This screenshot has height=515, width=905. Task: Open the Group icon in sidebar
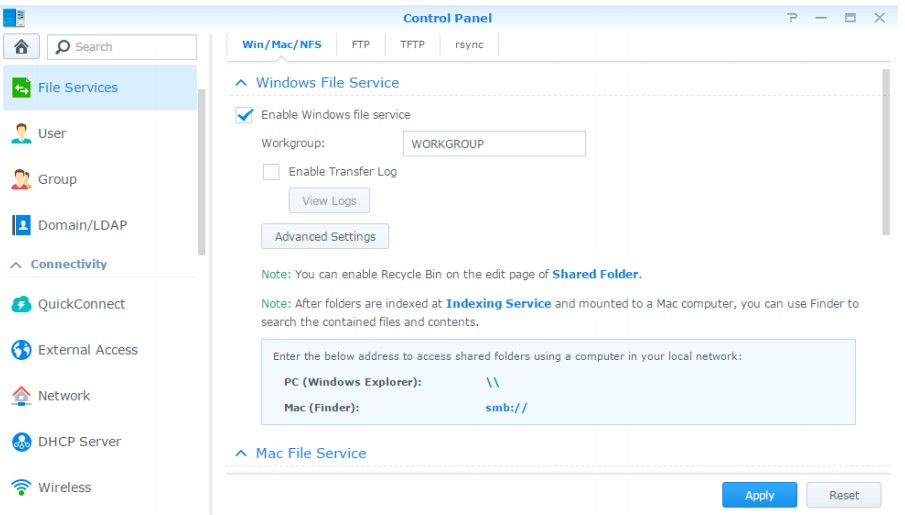21,179
